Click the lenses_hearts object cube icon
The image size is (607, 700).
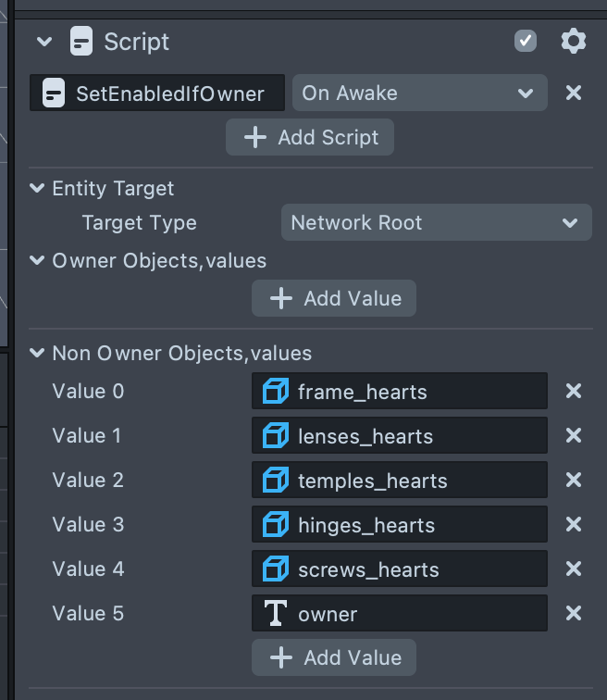coord(275,436)
